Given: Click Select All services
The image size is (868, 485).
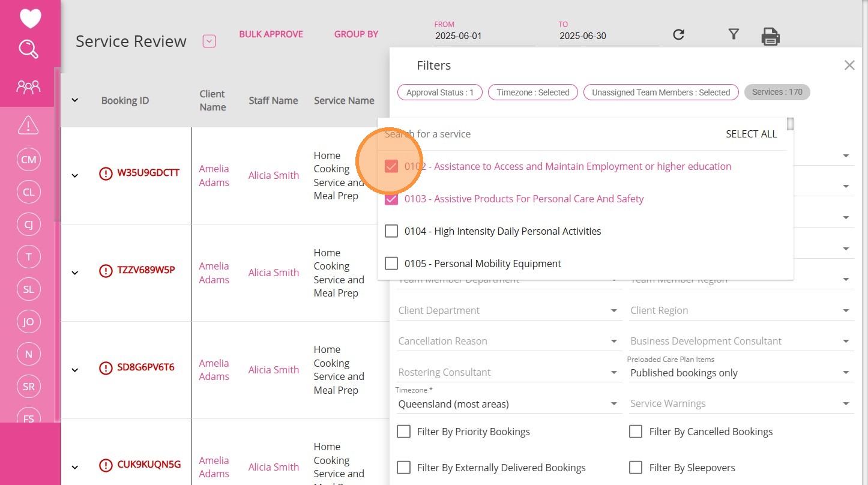Looking at the screenshot, I should [751, 134].
